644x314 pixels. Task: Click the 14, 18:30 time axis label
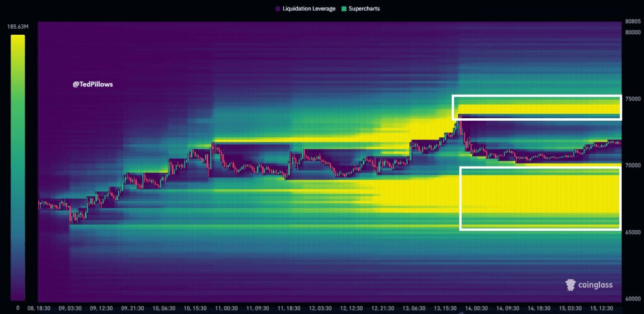coord(539,308)
